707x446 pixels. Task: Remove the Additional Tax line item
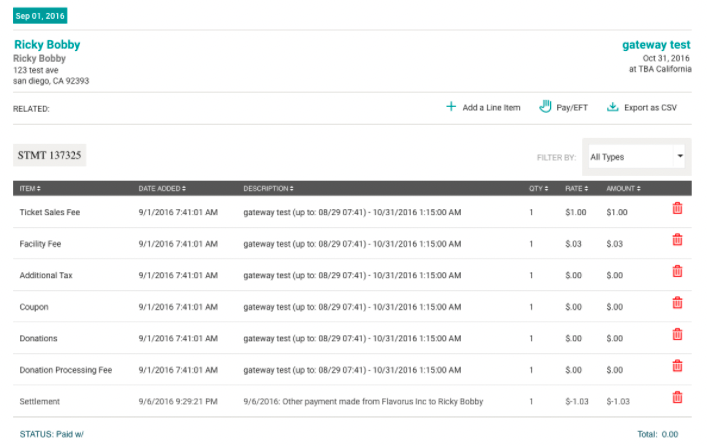point(677,271)
